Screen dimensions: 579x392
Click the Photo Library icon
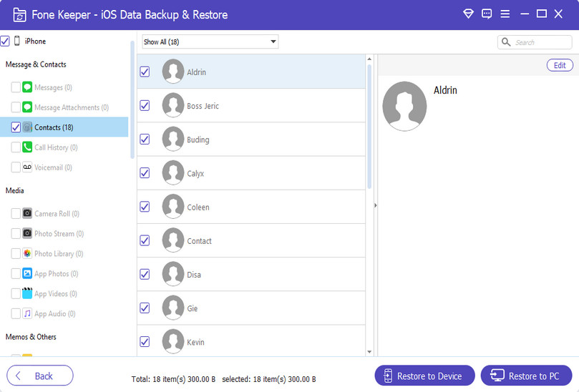pos(27,254)
